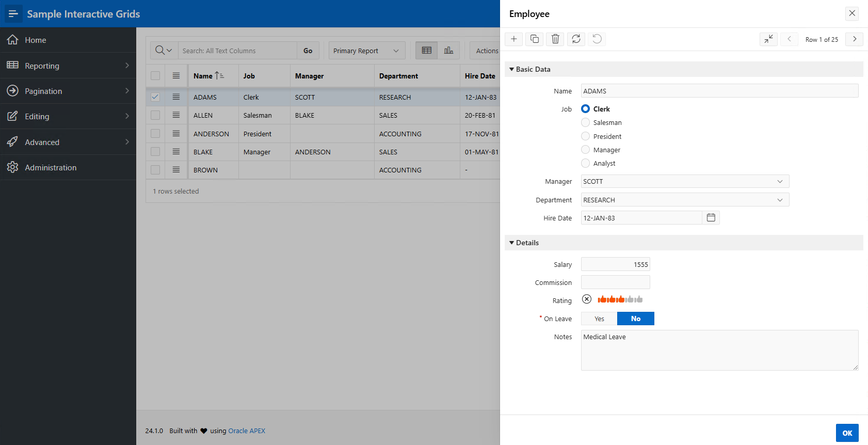Open row actions menu for BROWN
868x445 pixels.
[176, 170]
